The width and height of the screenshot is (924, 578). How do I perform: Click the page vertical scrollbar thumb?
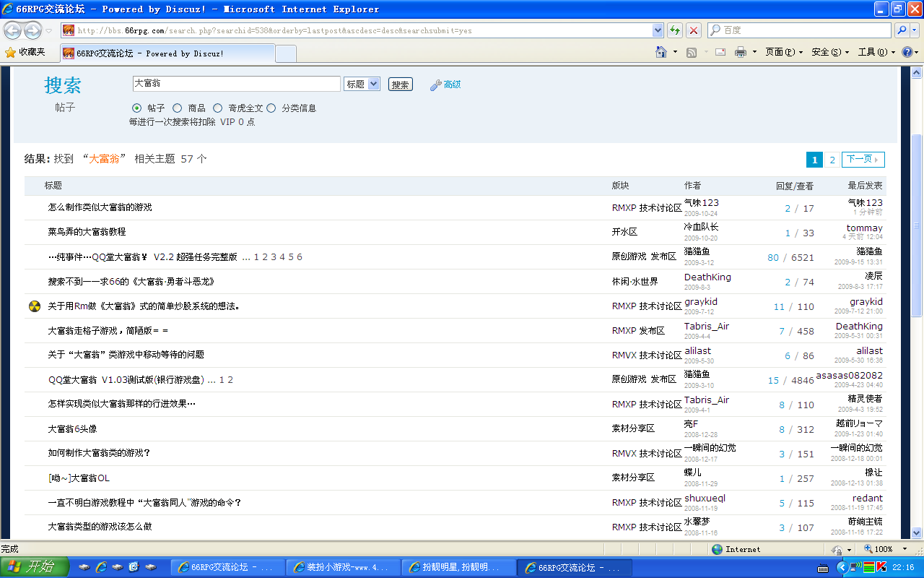pos(917,225)
